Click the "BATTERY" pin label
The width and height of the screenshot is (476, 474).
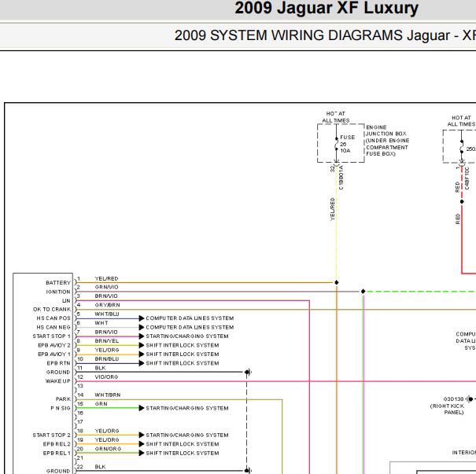coord(58,283)
